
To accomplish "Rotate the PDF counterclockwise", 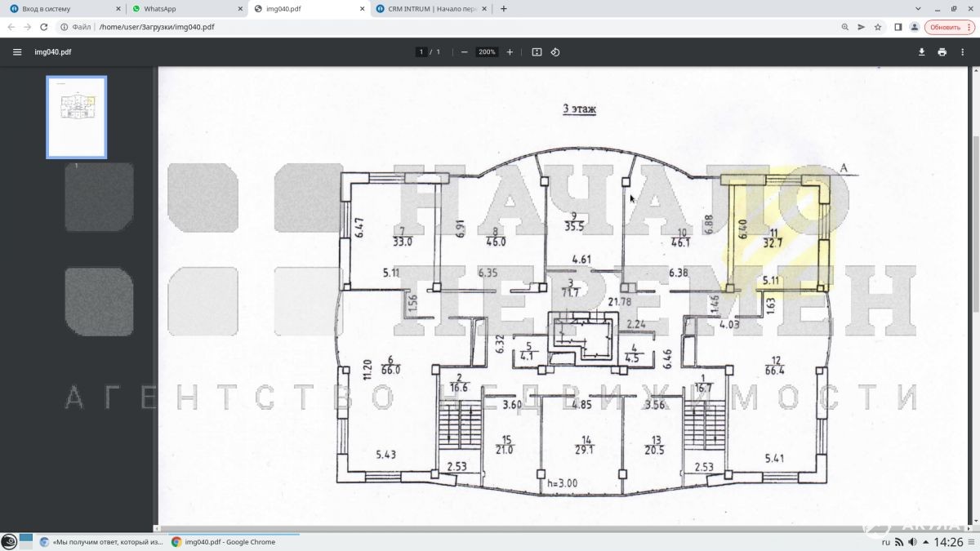I will pos(555,52).
